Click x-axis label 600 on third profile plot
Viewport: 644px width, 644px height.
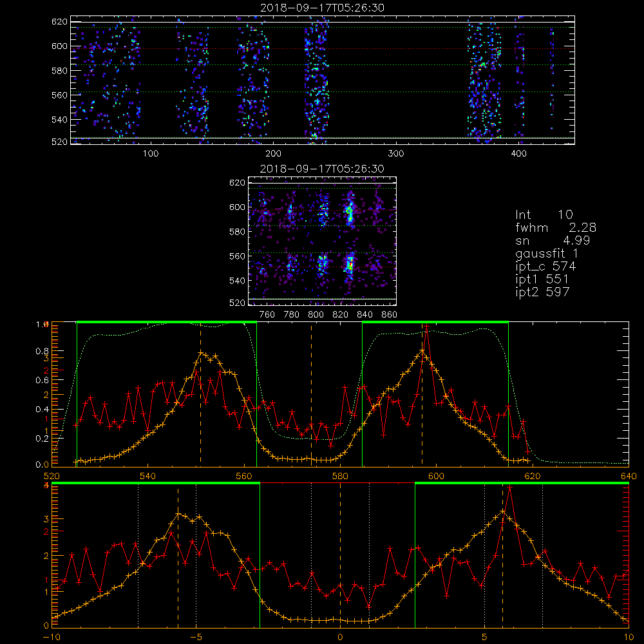click(x=436, y=476)
